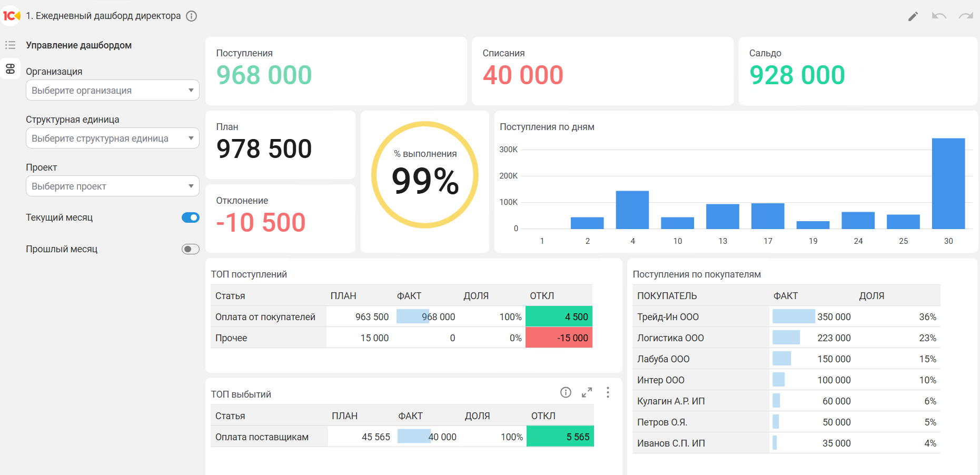This screenshot has width=980, height=475.
Task: Open the dashboard info icon beside the title
Action: tap(192, 16)
